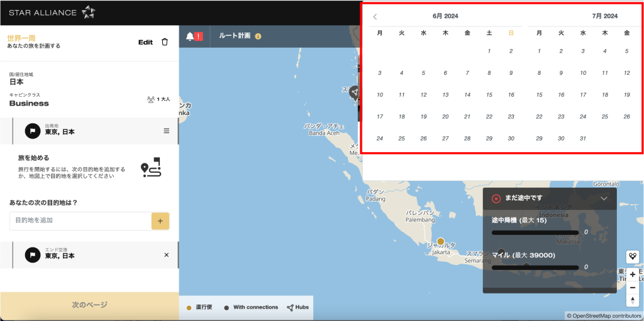Click the 目的地を追加 input field
The width and height of the screenshot is (644, 321).
click(x=80, y=221)
